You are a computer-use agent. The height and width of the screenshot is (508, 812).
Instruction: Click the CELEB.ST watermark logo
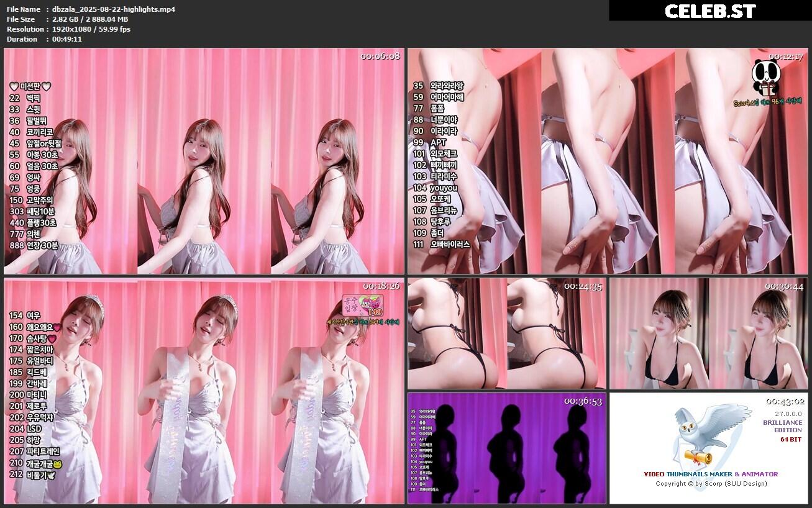(x=710, y=9)
